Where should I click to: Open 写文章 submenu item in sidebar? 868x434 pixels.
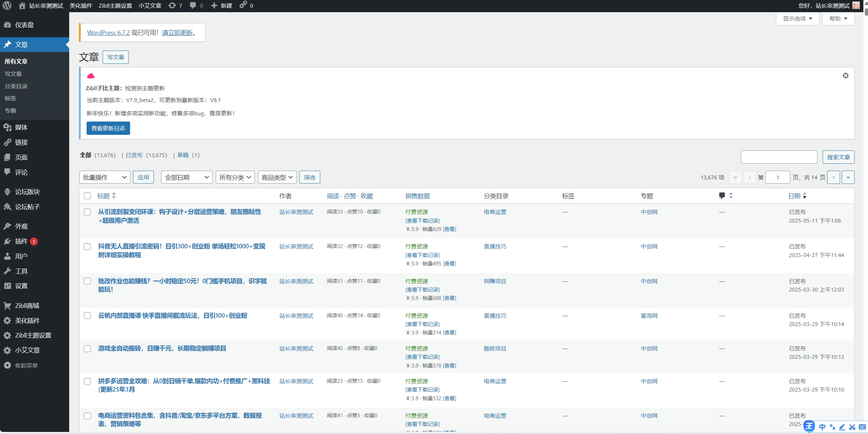tap(13, 74)
